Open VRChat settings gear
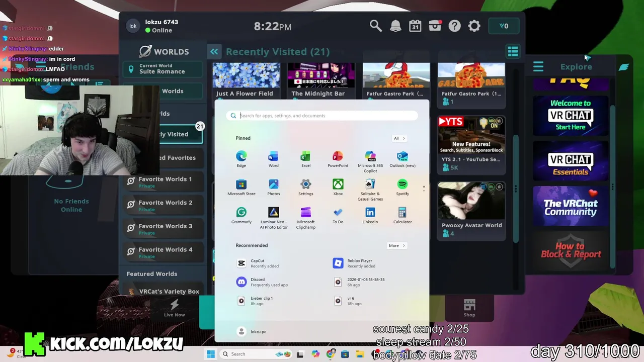 click(x=474, y=26)
